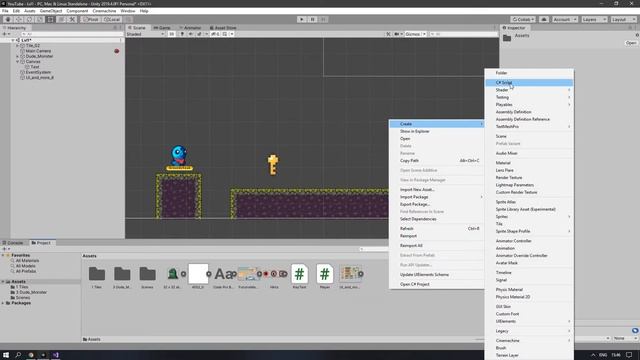Image resolution: width=640 pixels, height=360 pixels.
Task: Collapse the Assets folder in Project tree
Action: (x=3, y=282)
